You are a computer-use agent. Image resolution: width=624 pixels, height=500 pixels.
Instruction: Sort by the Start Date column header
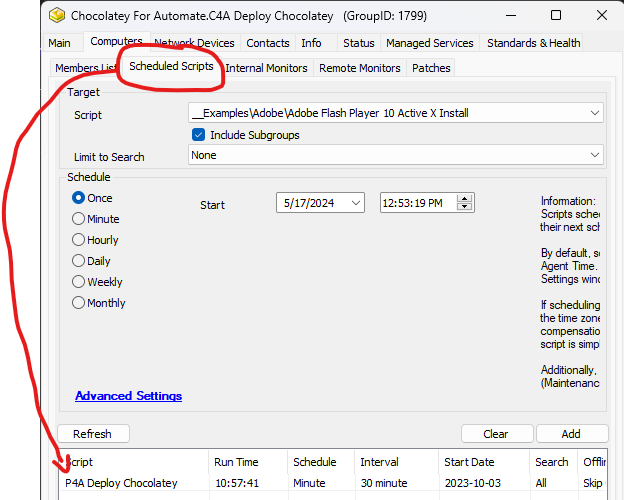click(x=484, y=462)
